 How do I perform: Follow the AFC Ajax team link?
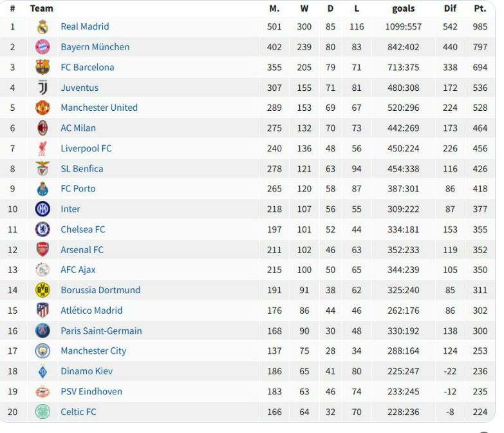[78, 270]
